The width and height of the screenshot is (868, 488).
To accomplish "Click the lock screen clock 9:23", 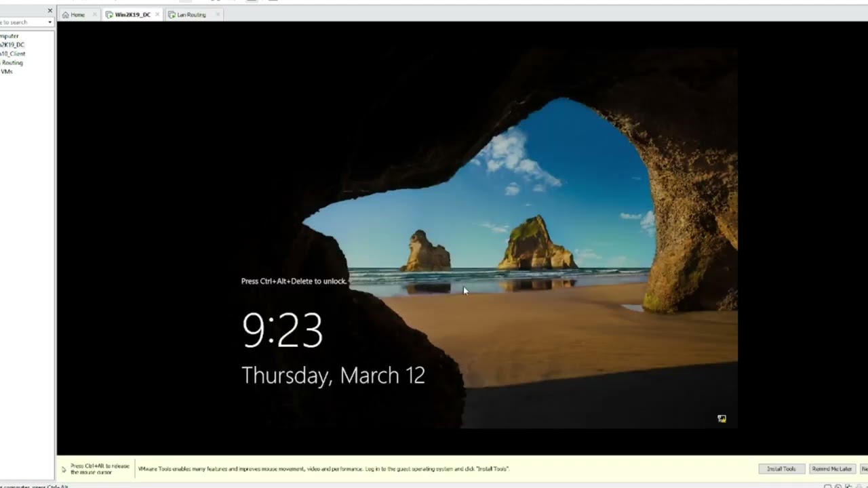I will [x=282, y=331].
